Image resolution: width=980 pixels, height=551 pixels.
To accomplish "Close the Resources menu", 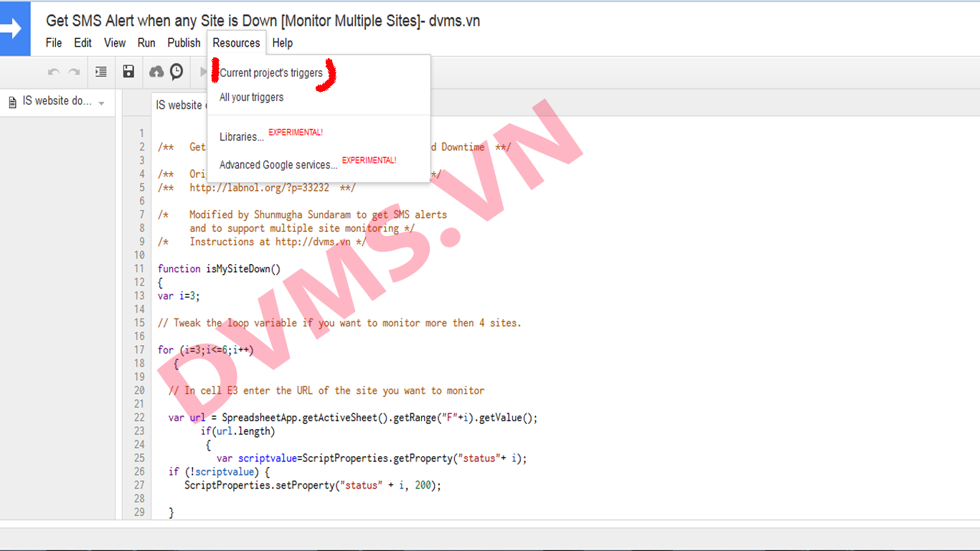I will [x=236, y=43].
